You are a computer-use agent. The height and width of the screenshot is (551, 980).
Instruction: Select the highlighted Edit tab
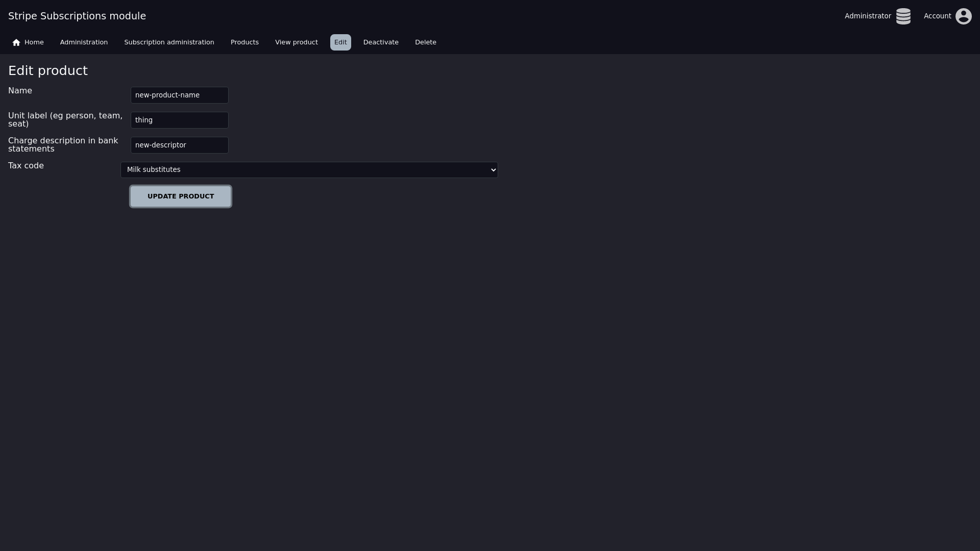pos(340,42)
